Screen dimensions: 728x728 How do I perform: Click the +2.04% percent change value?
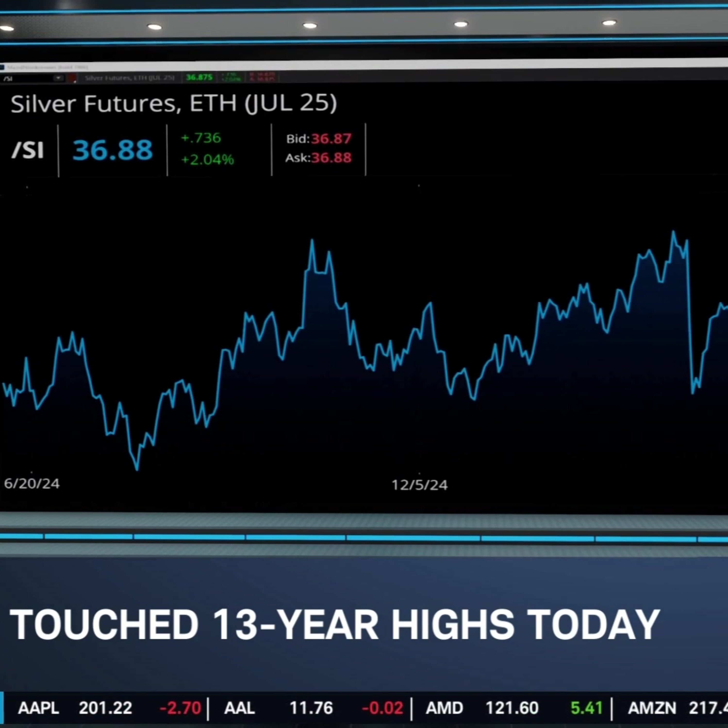coord(208,160)
